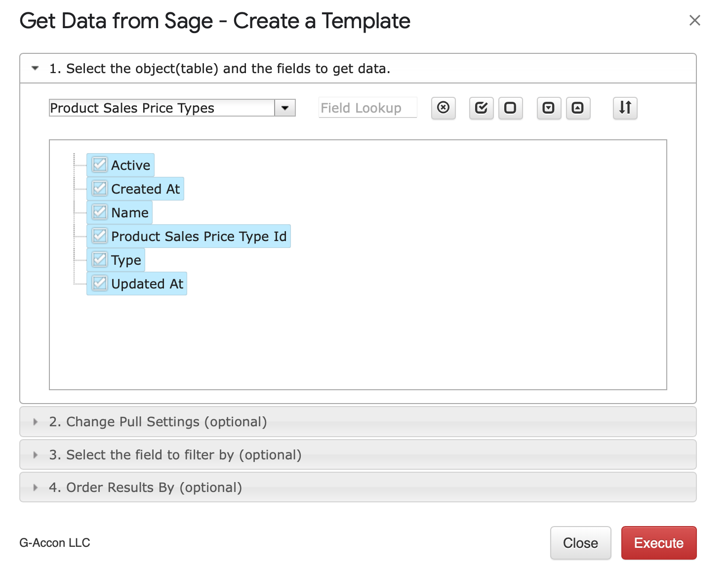Uncheck the Updated At field checkbox
The height and width of the screenshot is (572, 728).
click(x=100, y=283)
